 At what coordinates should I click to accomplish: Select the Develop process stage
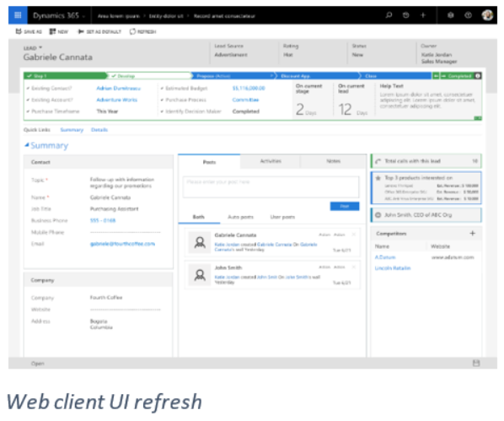[150, 76]
